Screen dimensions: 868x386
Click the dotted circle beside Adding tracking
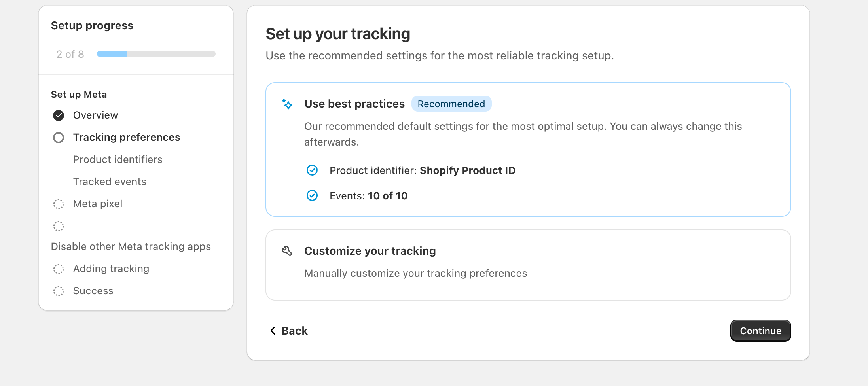[59, 269]
